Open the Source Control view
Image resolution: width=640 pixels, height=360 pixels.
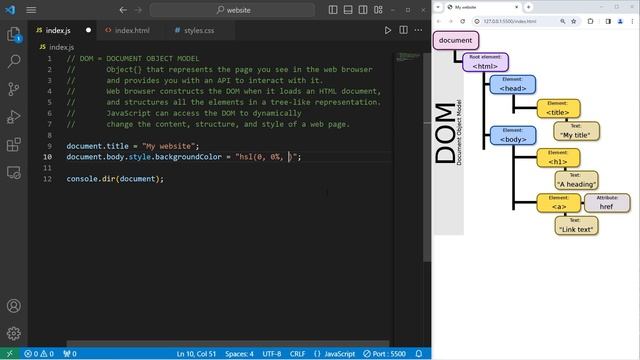(x=14, y=89)
